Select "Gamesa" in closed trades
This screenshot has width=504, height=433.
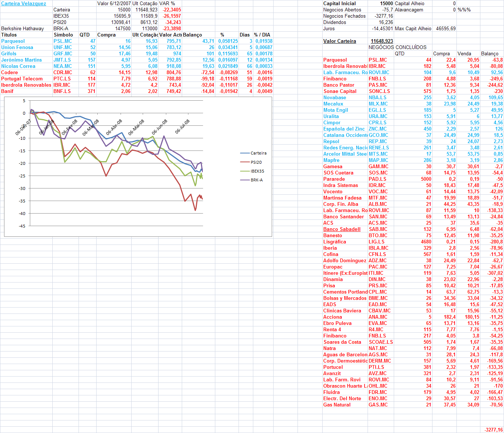pyautogui.click(x=333, y=167)
